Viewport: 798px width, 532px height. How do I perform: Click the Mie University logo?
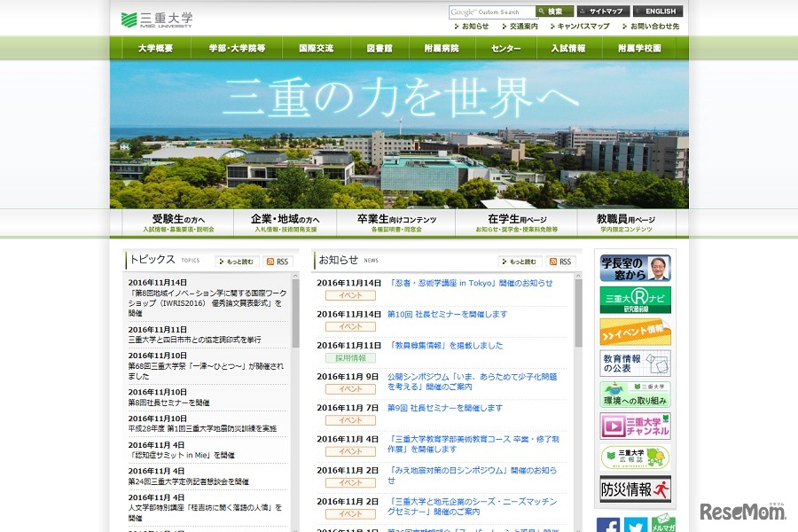[x=157, y=19]
